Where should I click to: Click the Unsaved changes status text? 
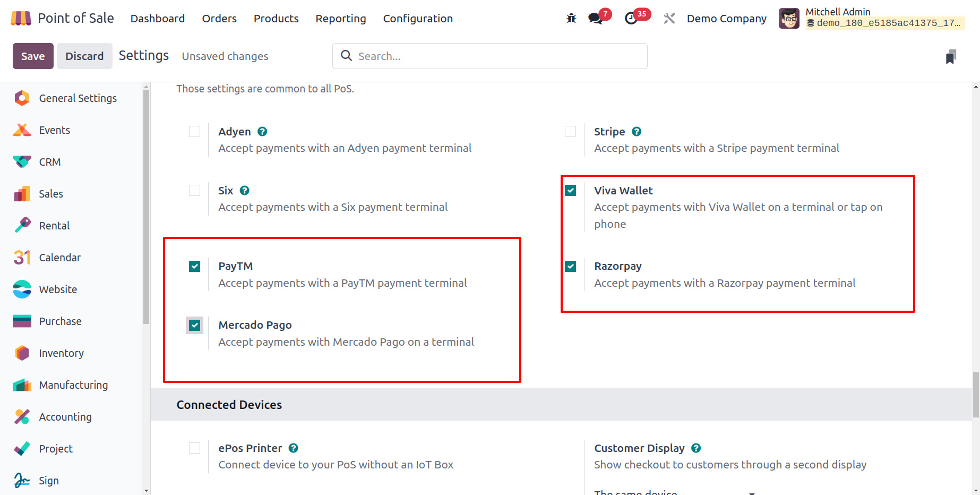[x=225, y=56]
